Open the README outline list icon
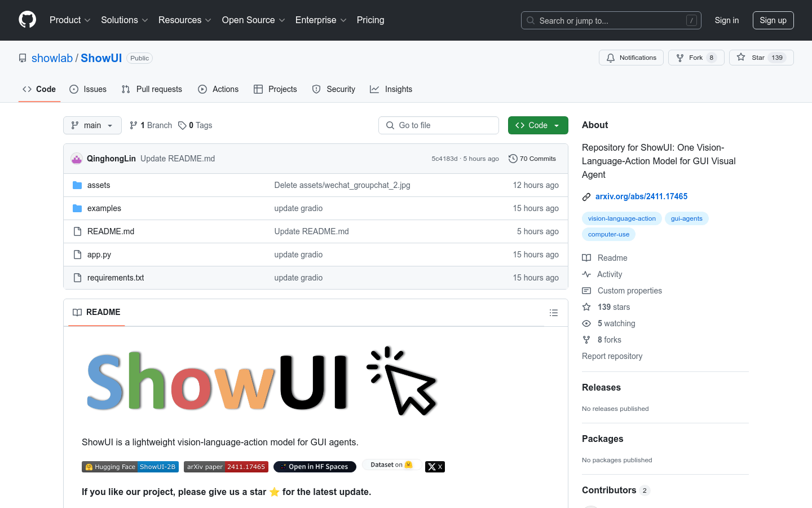 coord(554,313)
